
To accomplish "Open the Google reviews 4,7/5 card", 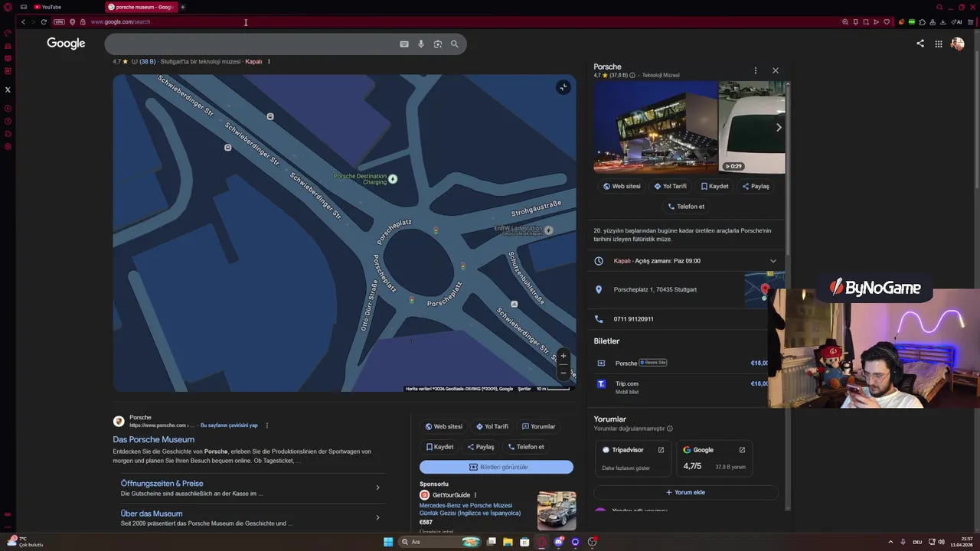I will 714,458.
